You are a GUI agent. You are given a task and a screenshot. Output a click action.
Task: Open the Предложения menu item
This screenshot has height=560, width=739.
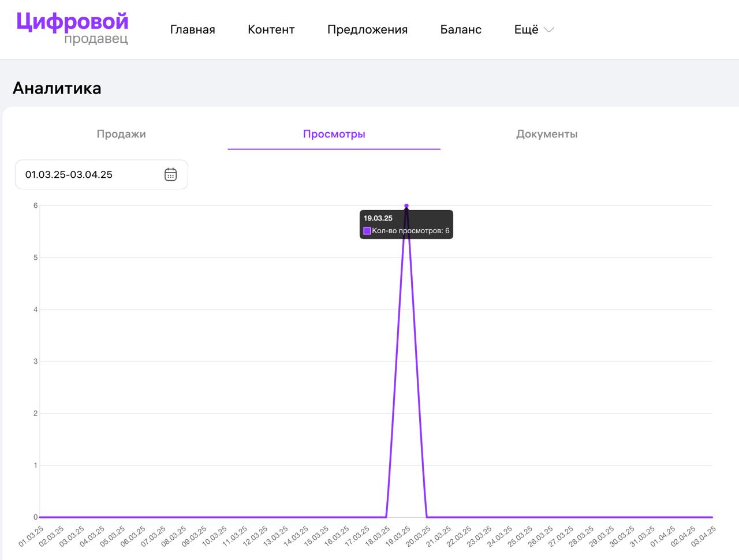pos(367,29)
